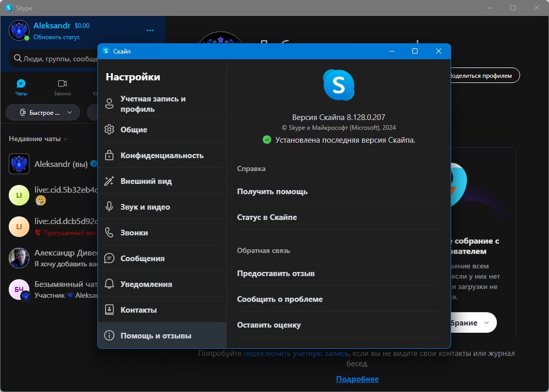Image resolution: width=549 pixels, height=392 pixels.
Task: Open the General (Общие) settings gear icon
Action: coord(109,129)
